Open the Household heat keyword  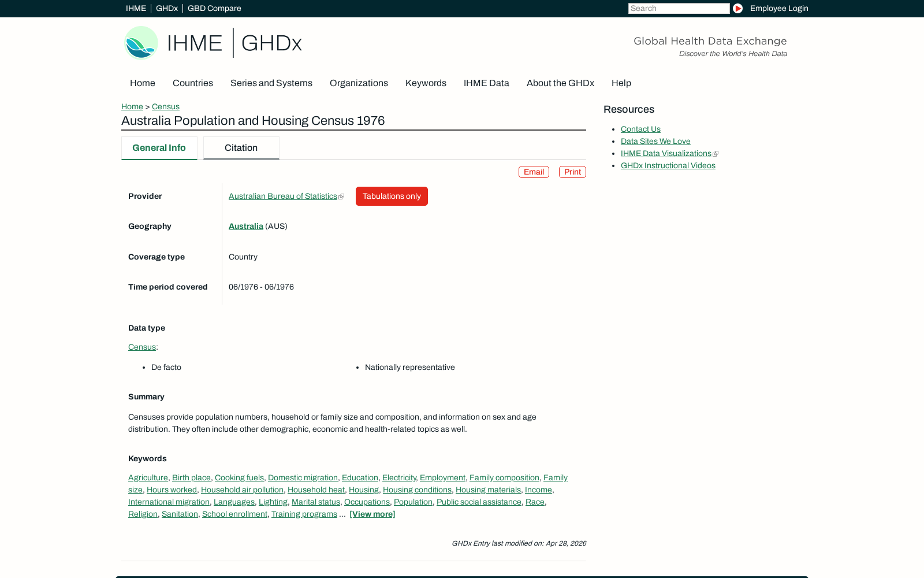316,490
